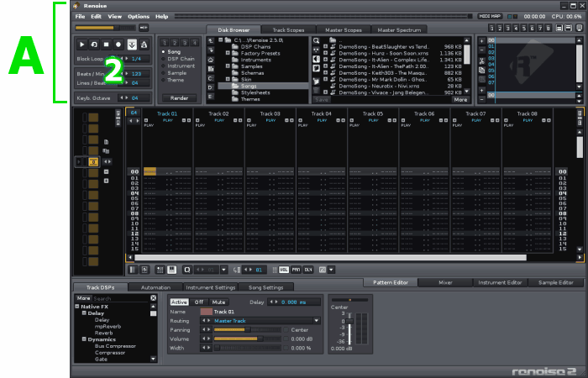Stop playback with the Stop button
The width and height of the screenshot is (588, 378).
tap(106, 45)
